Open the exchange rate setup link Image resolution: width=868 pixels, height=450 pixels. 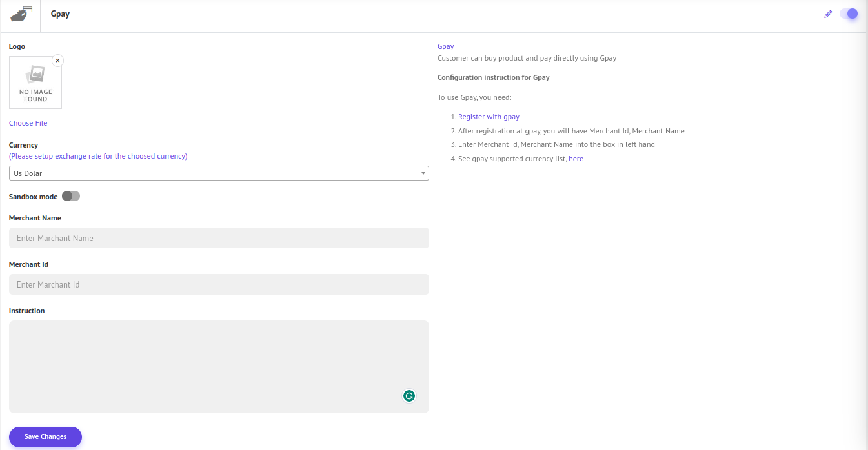98,156
